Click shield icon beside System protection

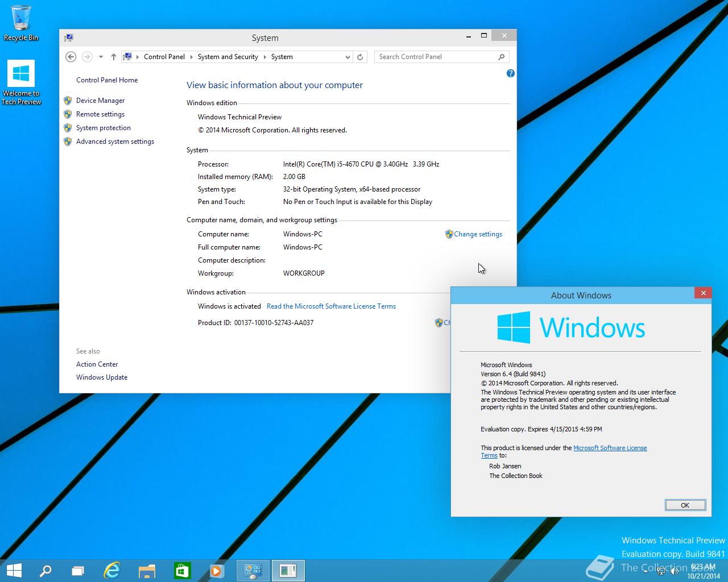point(68,128)
